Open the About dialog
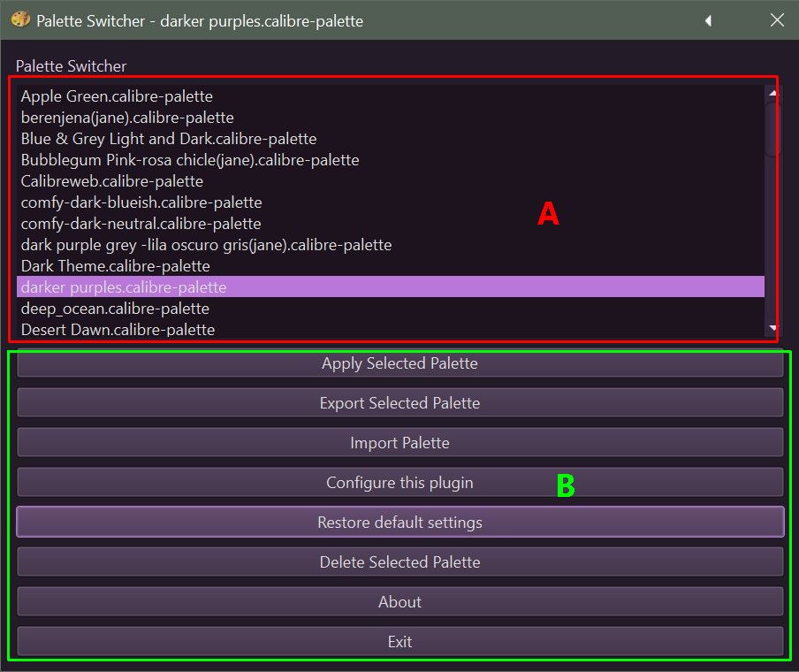 tap(400, 601)
